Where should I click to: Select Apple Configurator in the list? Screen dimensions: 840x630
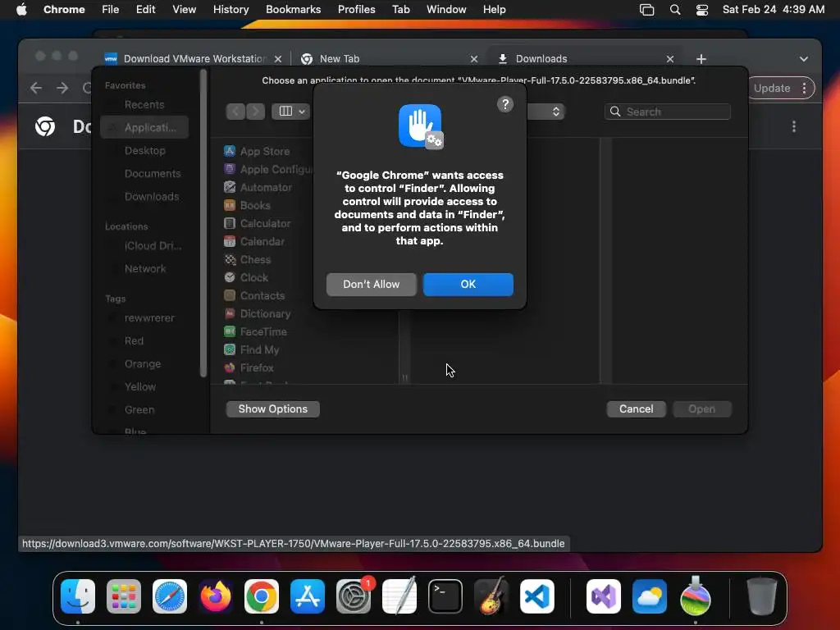(x=268, y=169)
